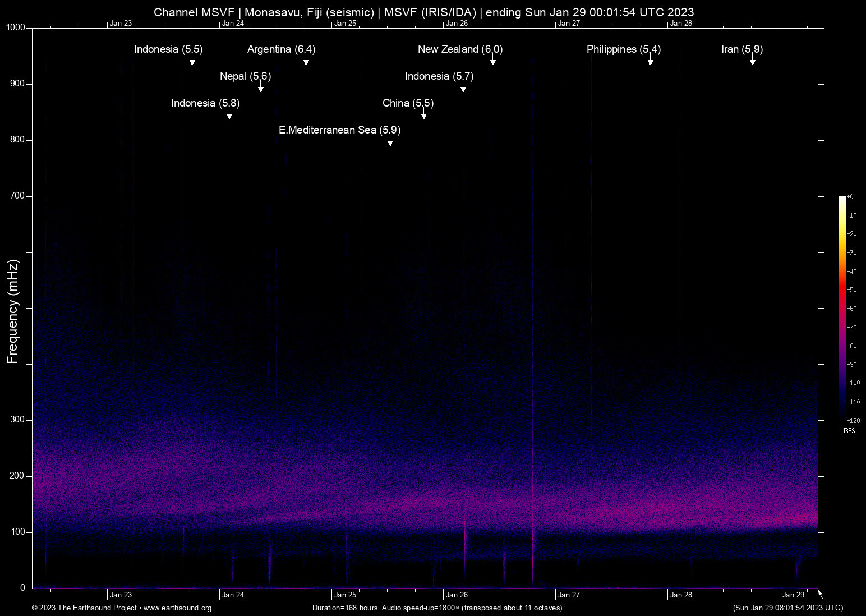Click the "Frequency (mHz)" axis title

pyautogui.click(x=13, y=311)
